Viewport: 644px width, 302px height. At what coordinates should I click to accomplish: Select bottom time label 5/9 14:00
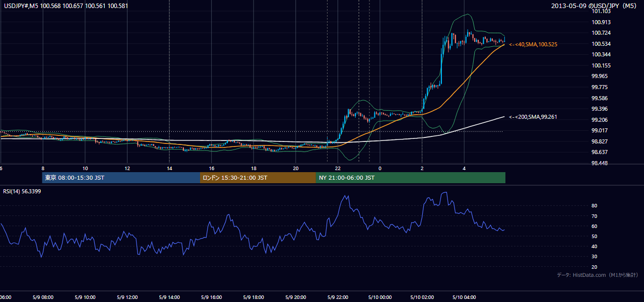coord(169,297)
